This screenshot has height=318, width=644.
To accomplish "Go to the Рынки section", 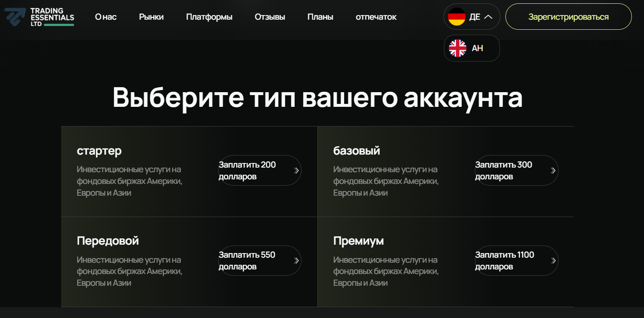I will pos(151,17).
